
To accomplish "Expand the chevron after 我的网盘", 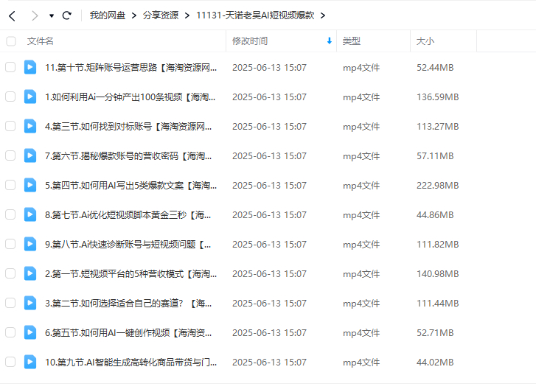I will click(x=134, y=15).
